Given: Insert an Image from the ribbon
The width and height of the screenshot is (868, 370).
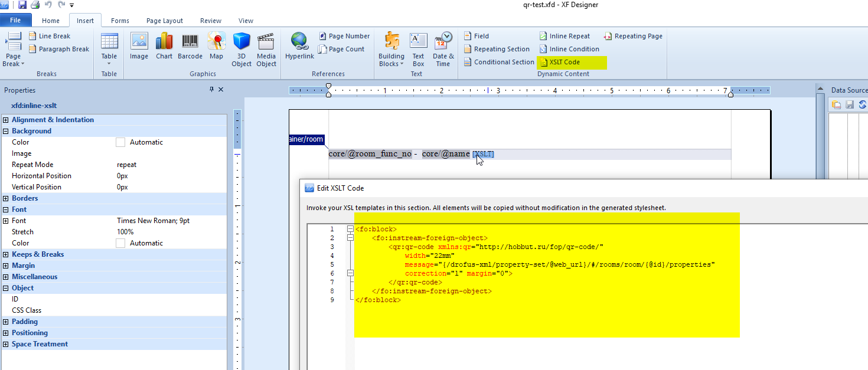Looking at the screenshot, I should 139,47.
